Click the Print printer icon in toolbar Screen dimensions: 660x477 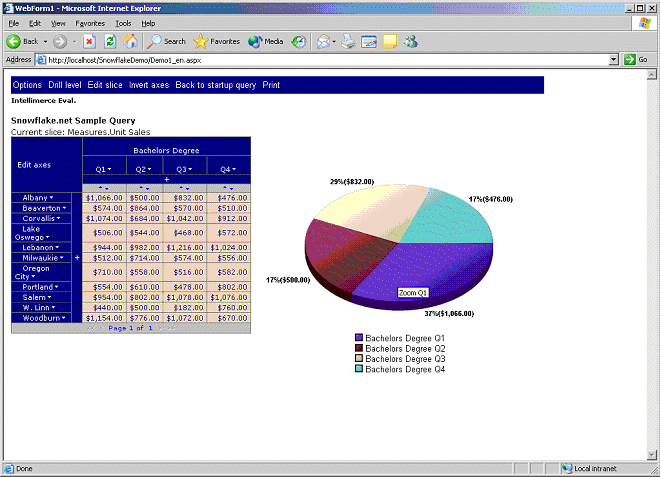(349, 41)
